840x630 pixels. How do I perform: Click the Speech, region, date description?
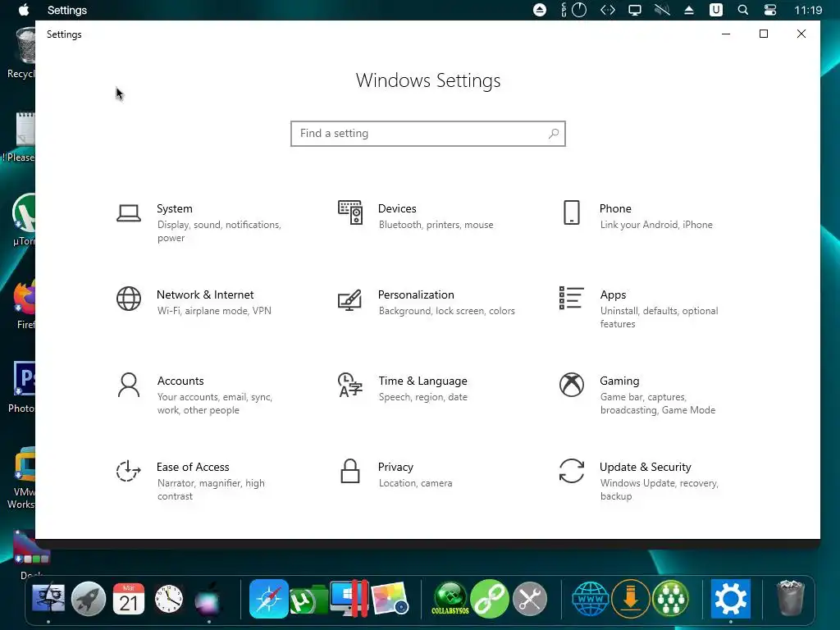pyautogui.click(x=422, y=397)
